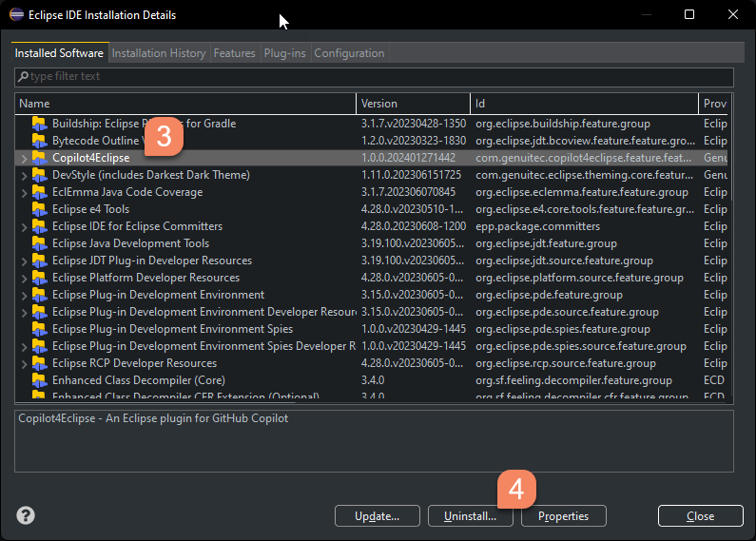Screen dimensions: 756x541
Task: Click the Eclipse Plug-in Development Environment icon
Action: [x=40, y=295]
